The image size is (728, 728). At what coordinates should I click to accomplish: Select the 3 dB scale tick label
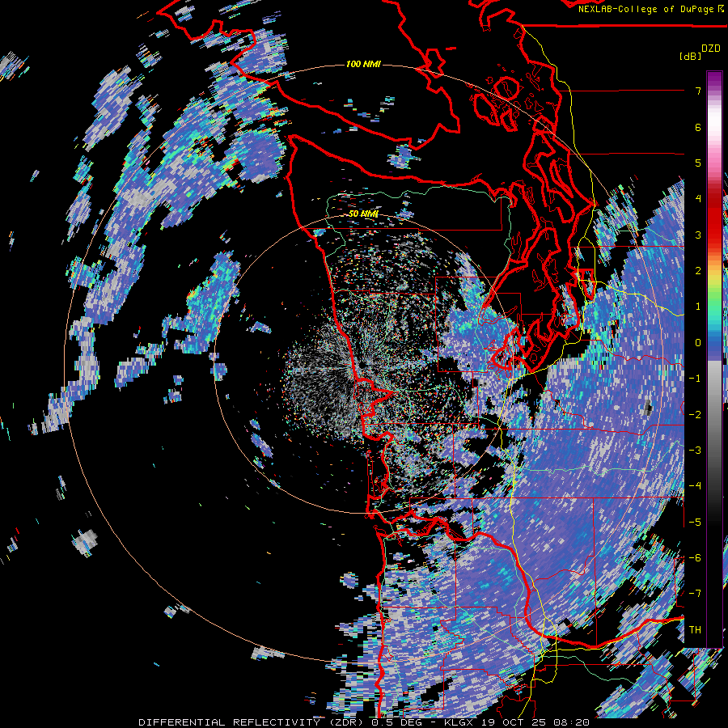[698, 235]
